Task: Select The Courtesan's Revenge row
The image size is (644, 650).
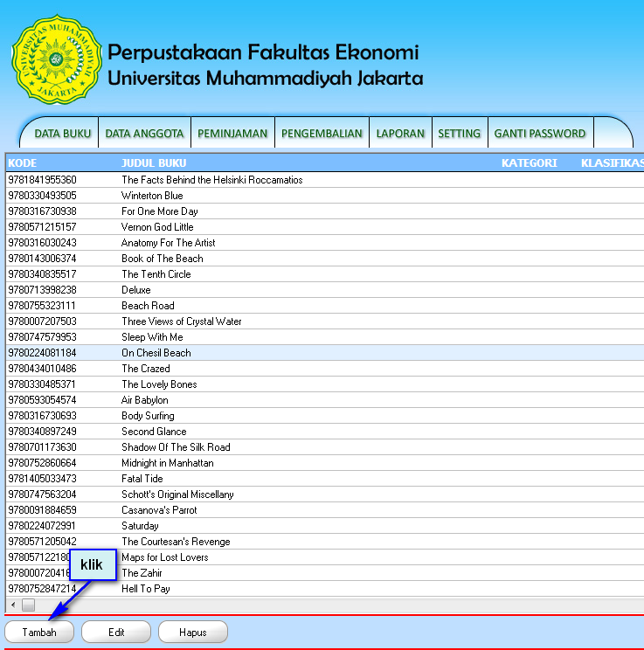Action: point(325,543)
